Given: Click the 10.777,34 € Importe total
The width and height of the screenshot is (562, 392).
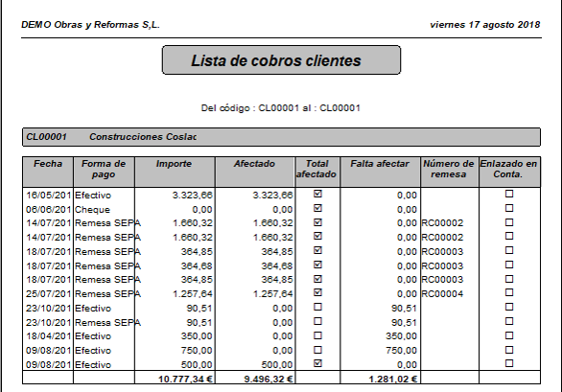Looking at the screenshot, I should pos(186,379).
